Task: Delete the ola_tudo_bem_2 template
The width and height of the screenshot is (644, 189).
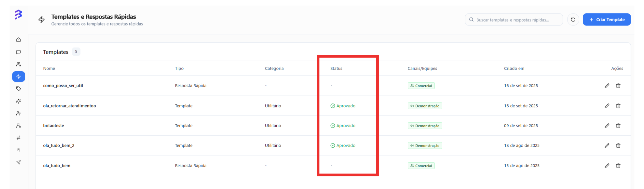Action: 618,146
